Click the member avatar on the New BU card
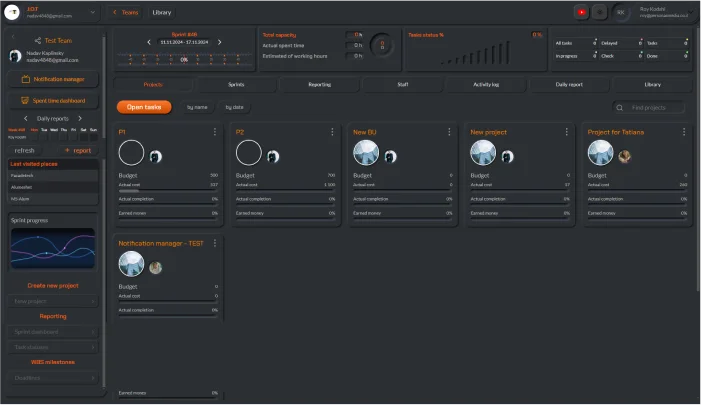This screenshot has height=405, width=701. pos(390,156)
